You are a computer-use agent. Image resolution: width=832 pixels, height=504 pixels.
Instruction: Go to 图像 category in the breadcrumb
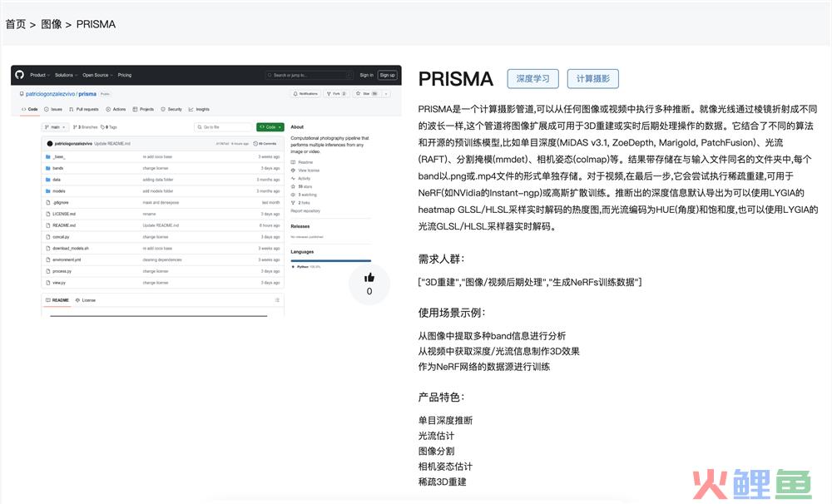coord(52,24)
